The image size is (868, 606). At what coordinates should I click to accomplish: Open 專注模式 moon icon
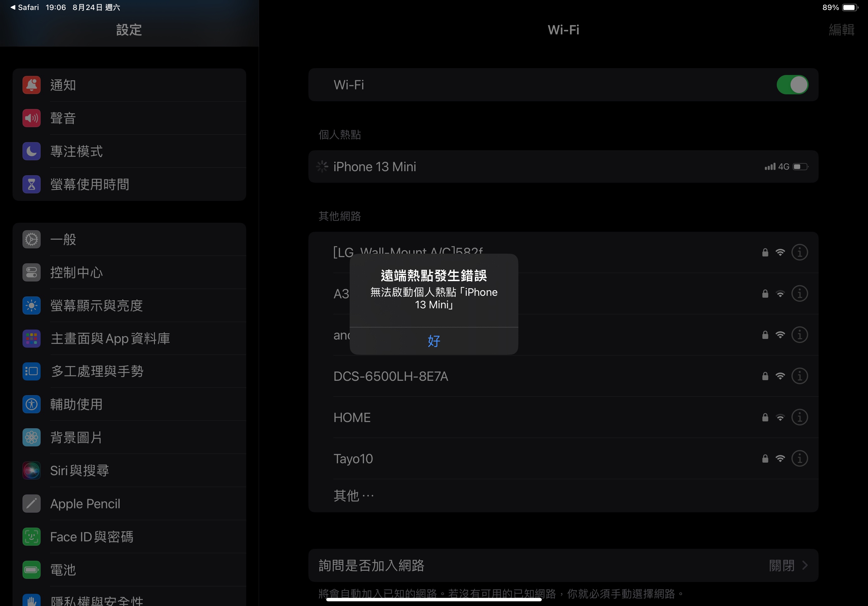coord(31,151)
